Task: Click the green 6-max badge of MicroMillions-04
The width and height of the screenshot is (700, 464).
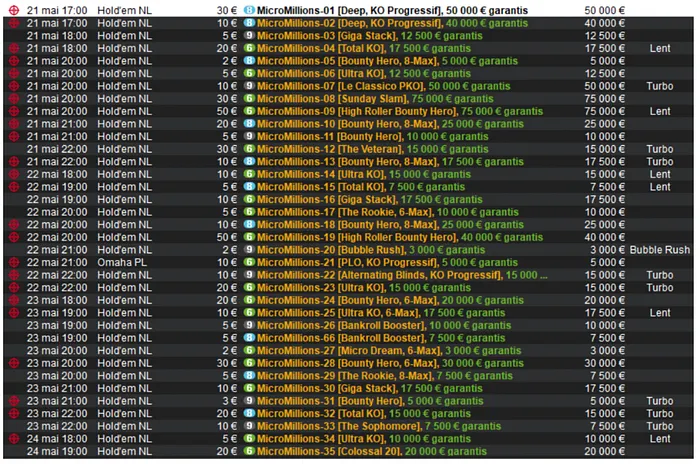Action: coord(249,48)
